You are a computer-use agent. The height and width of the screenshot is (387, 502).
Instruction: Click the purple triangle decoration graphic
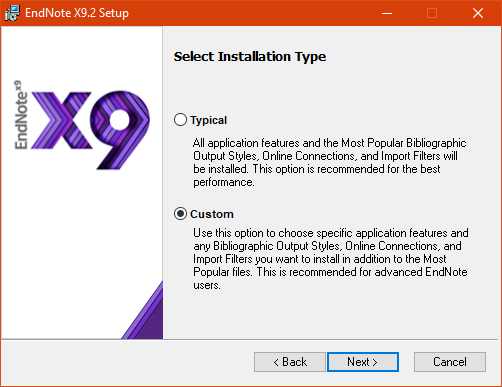coord(142,310)
